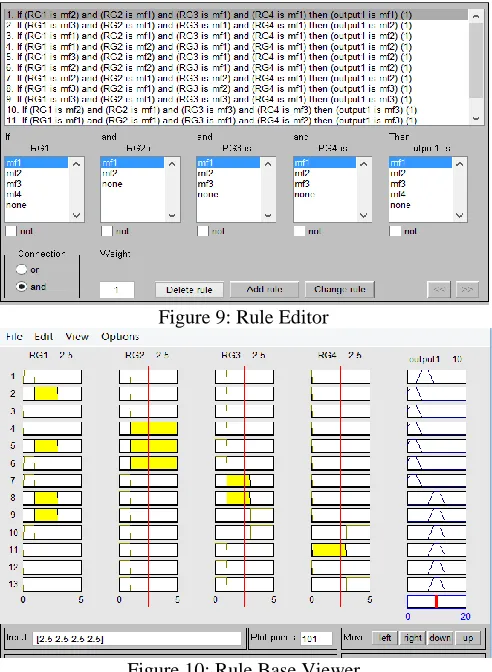Open the Edit menu in Rule Viewer
The width and height of the screenshot is (492, 672).
coord(43,336)
